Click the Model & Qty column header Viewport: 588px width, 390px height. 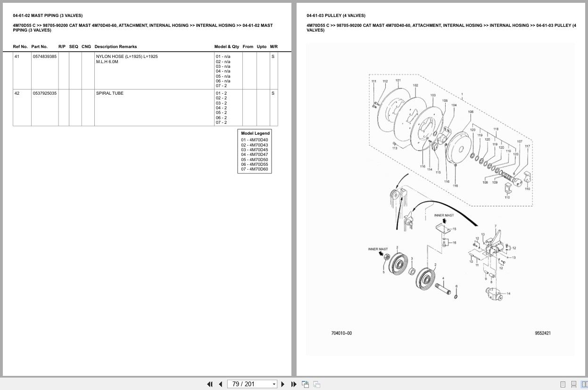click(x=227, y=47)
